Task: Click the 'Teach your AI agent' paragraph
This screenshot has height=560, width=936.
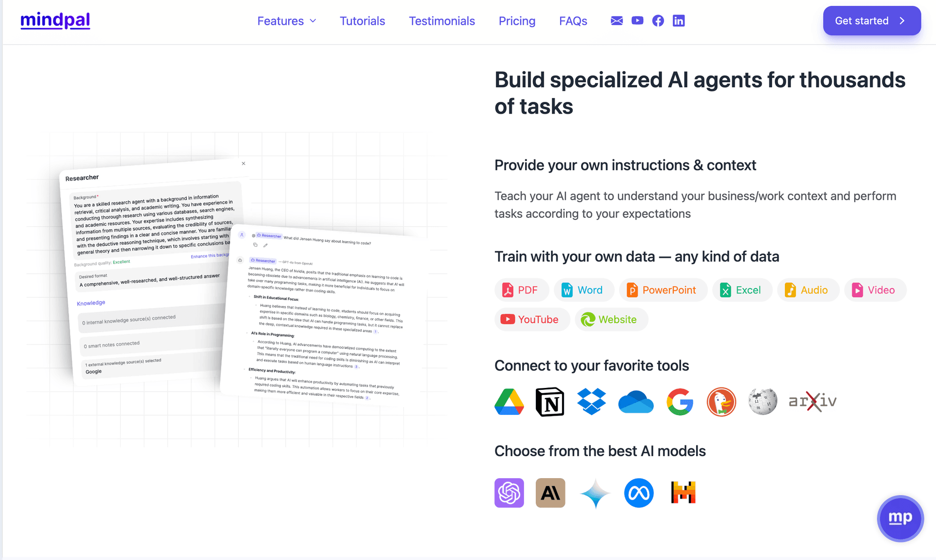Action: [695, 205]
